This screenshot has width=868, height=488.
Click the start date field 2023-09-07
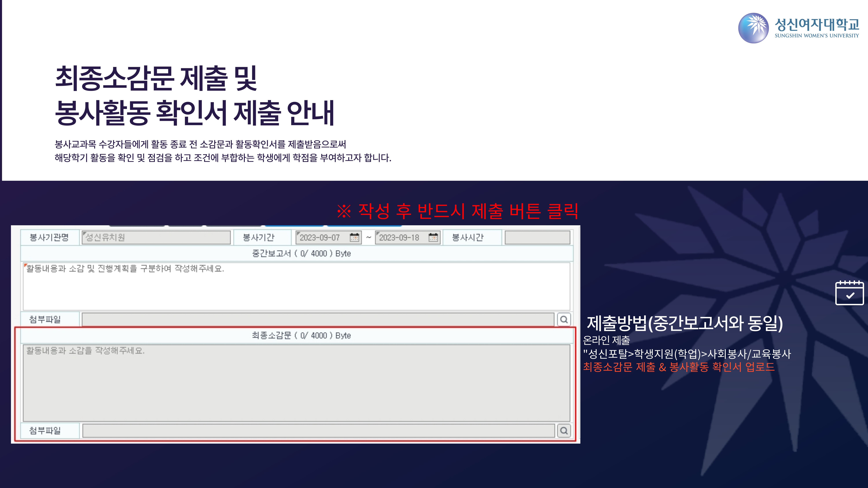pyautogui.click(x=328, y=237)
